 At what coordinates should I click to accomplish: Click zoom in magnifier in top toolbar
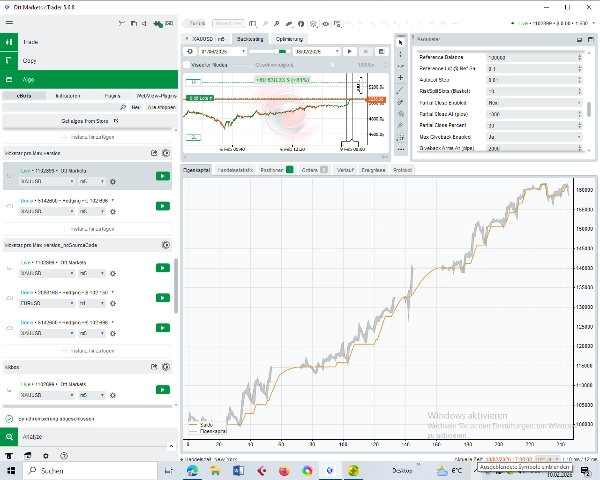pos(265,24)
